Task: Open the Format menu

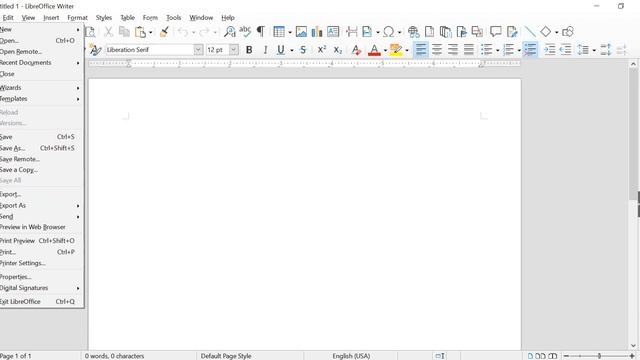Action: coord(78,18)
